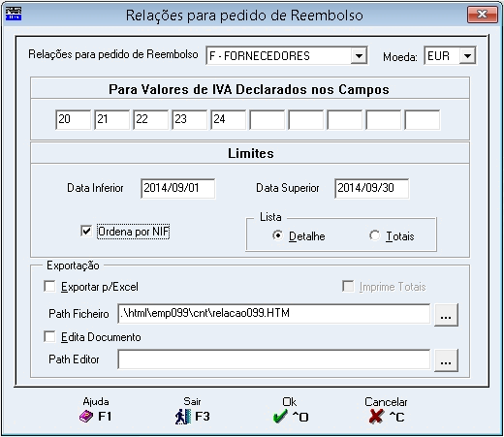Viewport: 504px width, 437px height.
Task: Click the red Cancelar X icon
Action: click(x=376, y=417)
